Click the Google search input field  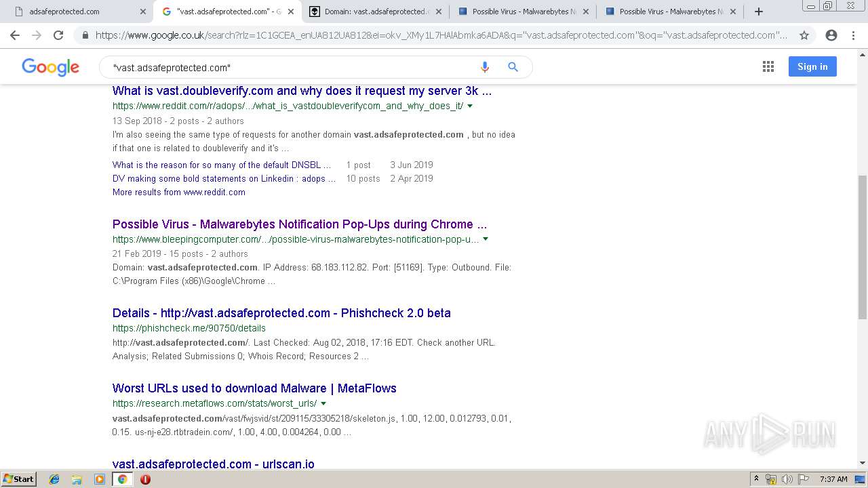tap(292, 67)
